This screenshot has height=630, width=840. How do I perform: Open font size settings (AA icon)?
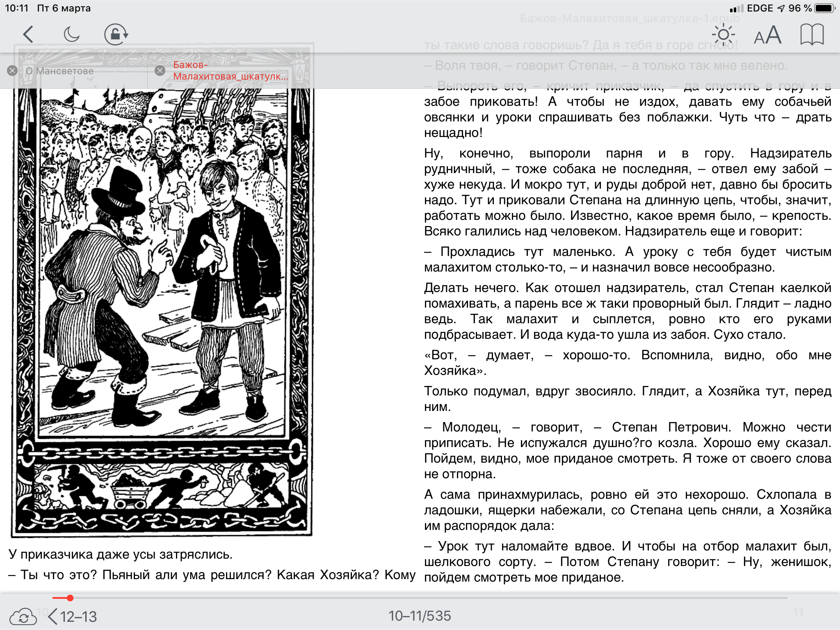tap(767, 35)
